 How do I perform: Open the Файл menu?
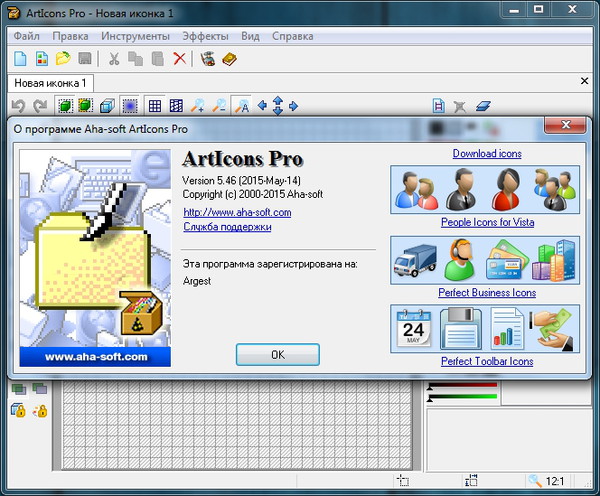27,36
